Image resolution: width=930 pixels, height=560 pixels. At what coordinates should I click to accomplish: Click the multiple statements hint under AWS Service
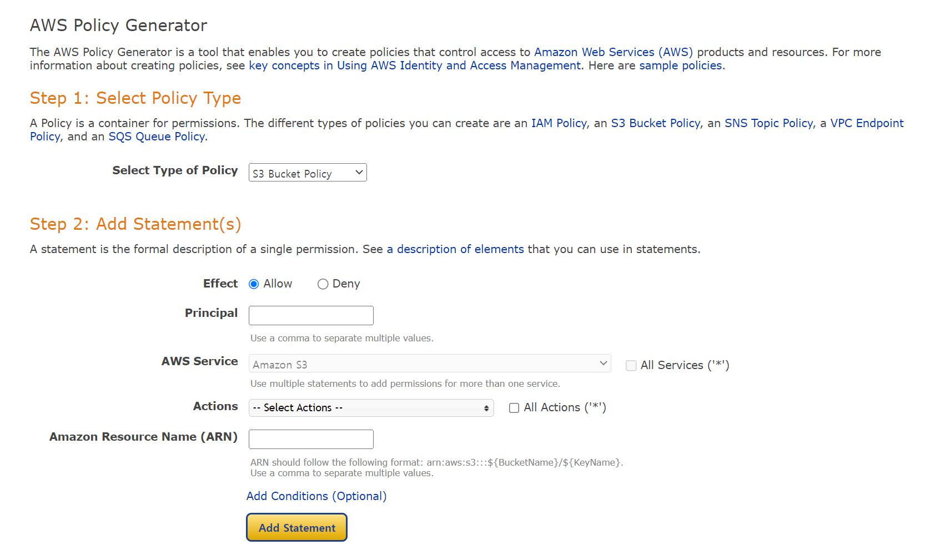pyautogui.click(x=405, y=384)
